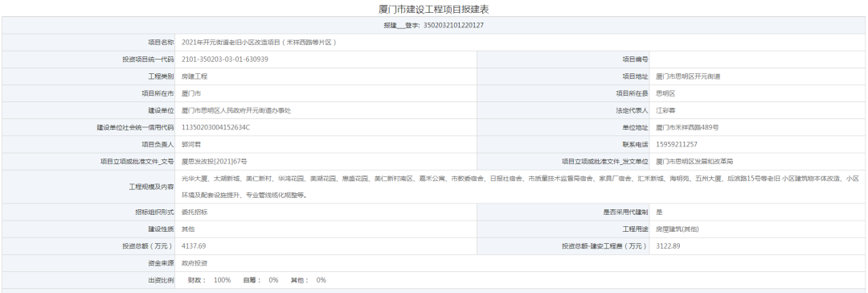Viewport: 868px width, 293px height.
Task: Click the 法定代表人 name value
Action: click(x=665, y=110)
